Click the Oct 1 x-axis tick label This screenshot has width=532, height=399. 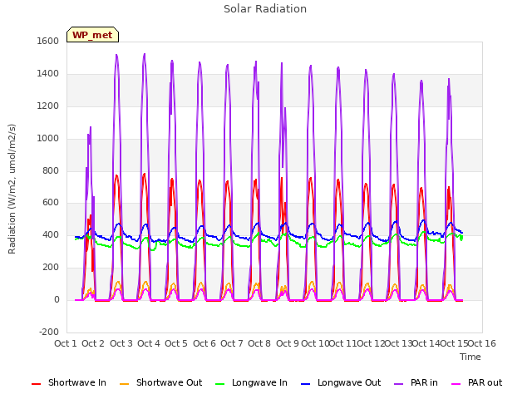point(66,343)
